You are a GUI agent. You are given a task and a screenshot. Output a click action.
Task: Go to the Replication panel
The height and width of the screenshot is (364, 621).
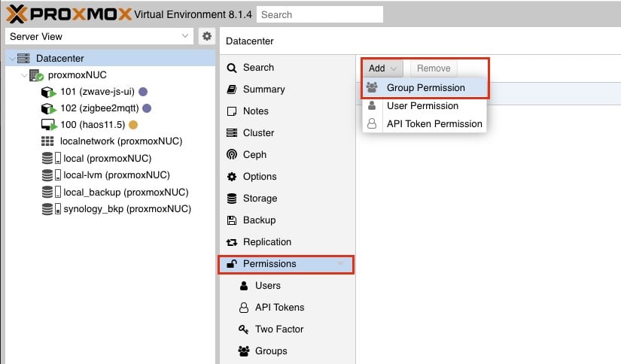286,241
